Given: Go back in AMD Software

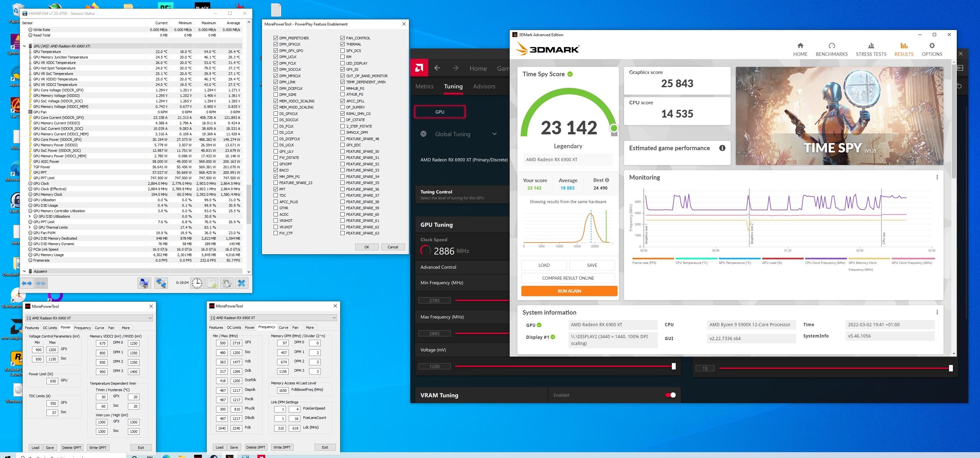Looking at the screenshot, I should (437, 68).
